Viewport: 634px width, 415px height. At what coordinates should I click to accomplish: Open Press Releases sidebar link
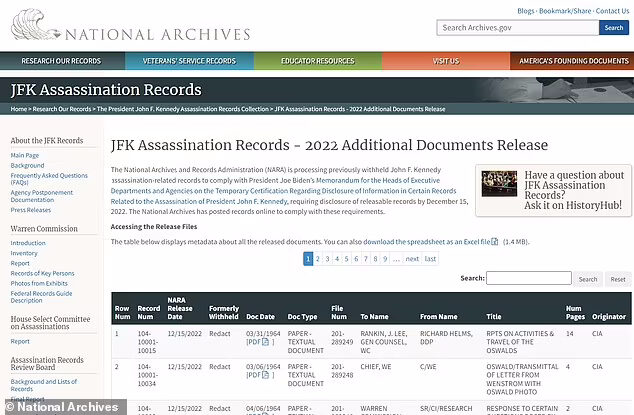(x=31, y=210)
